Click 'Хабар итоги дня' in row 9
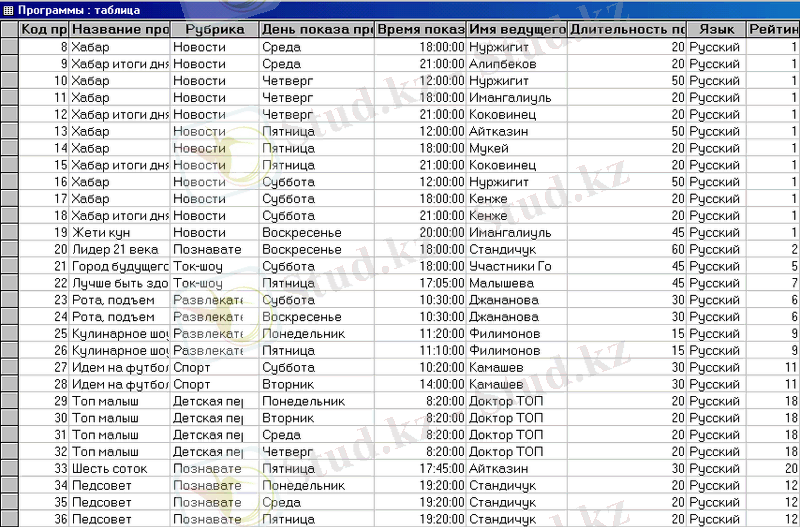Viewport: 800px width, 527px height. click(x=120, y=64)
